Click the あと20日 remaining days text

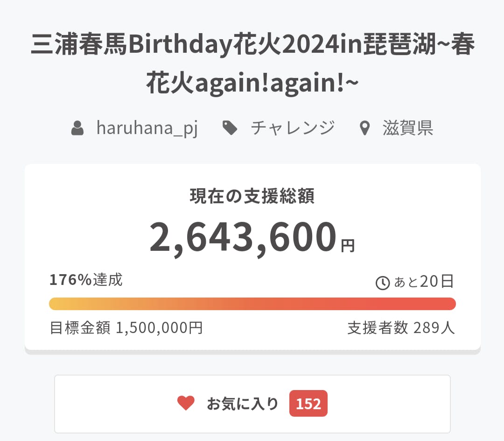(424, 282)
